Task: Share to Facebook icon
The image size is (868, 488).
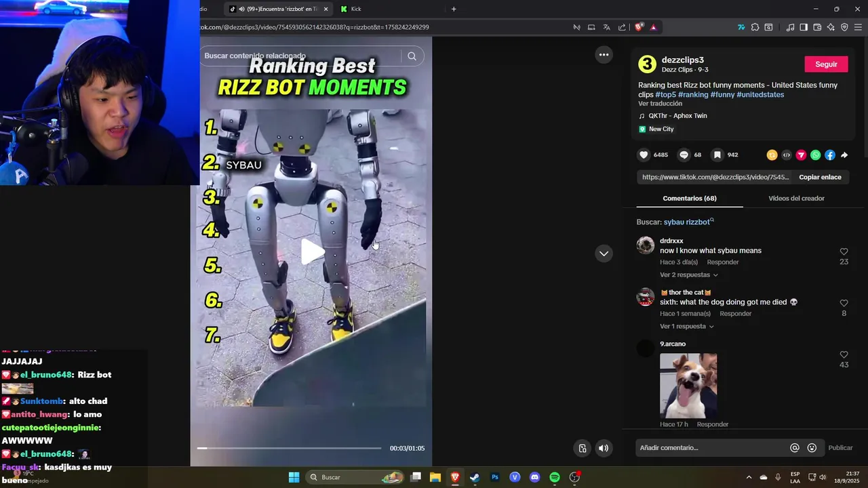Action: click(830, 155)
